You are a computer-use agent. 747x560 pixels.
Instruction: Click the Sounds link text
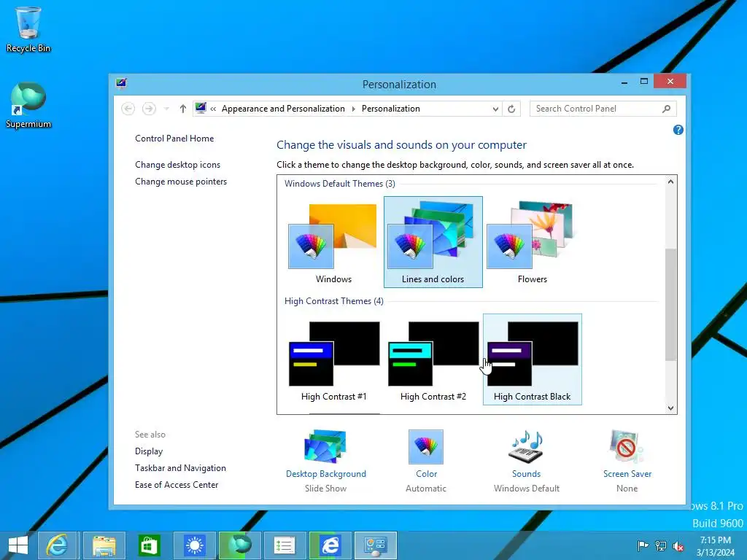[527, 474]
